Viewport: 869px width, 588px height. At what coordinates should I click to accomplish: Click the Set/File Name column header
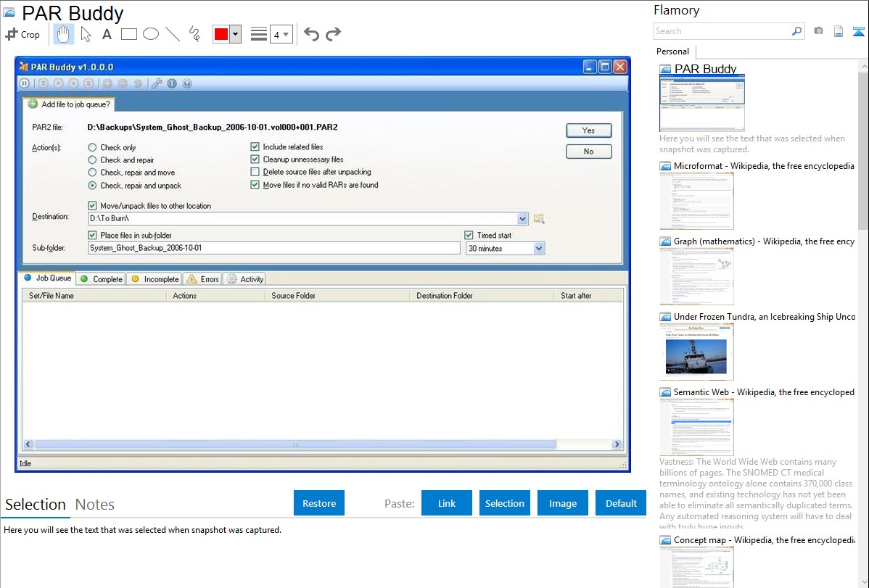(94, 296)
